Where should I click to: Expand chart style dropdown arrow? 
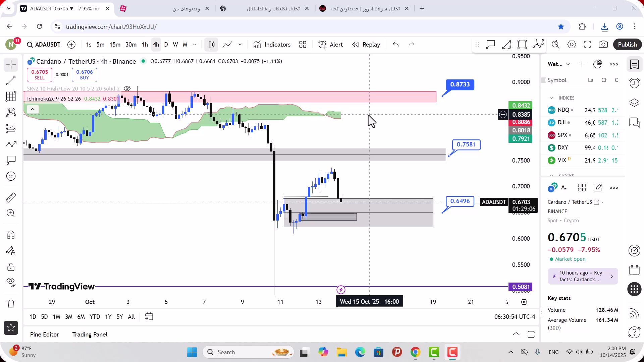pyautogui.click(x=240, y=45)
